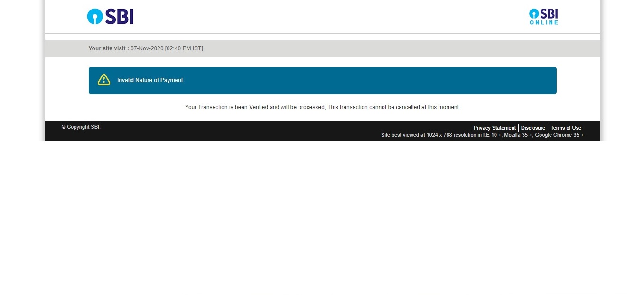Click the 07-Nov-2020 visit date

click(x=147, y=48)
